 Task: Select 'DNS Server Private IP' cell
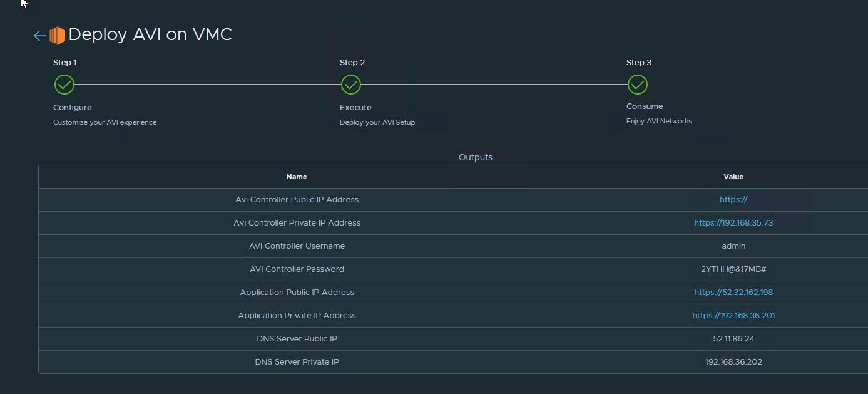(x=297, y=362)
